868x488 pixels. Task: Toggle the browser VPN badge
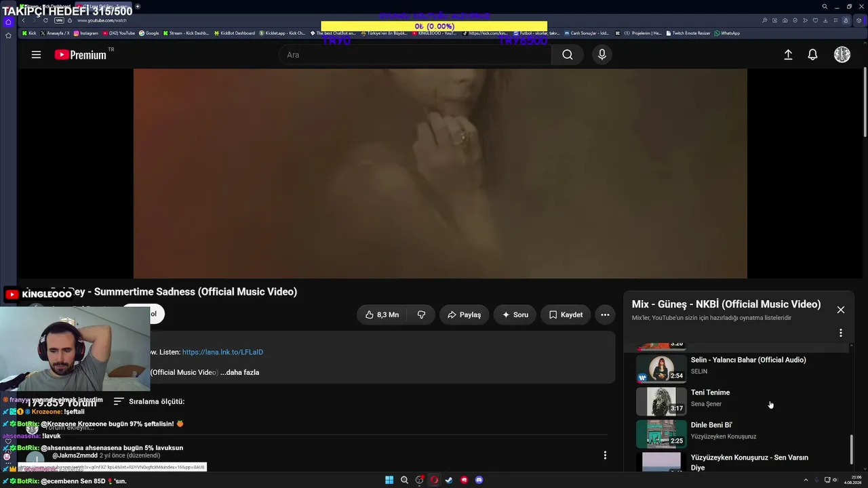[59, 20]
